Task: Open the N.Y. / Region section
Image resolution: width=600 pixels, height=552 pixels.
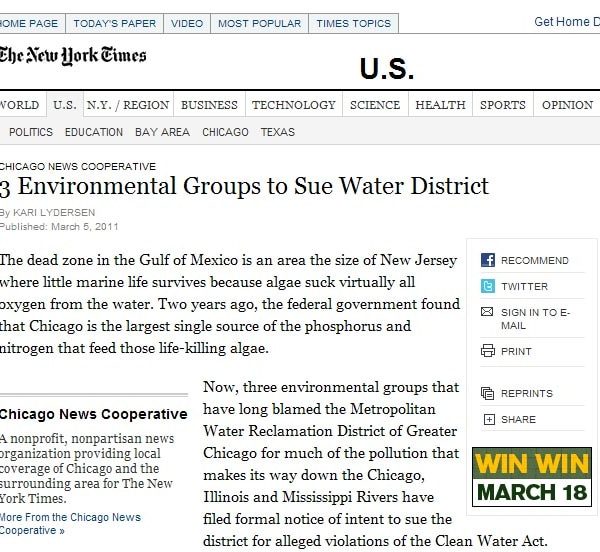Action: coord(128,105)
